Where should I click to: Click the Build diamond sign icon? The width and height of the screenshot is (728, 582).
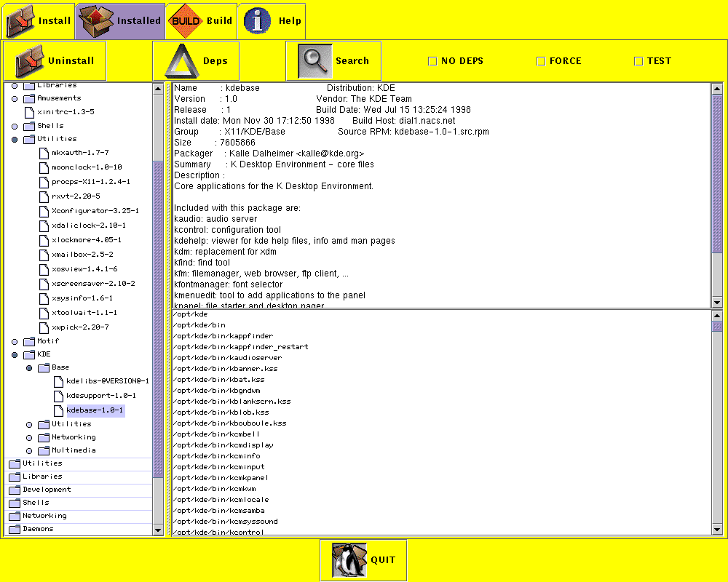pyautogui.click(x=185, y=21)
